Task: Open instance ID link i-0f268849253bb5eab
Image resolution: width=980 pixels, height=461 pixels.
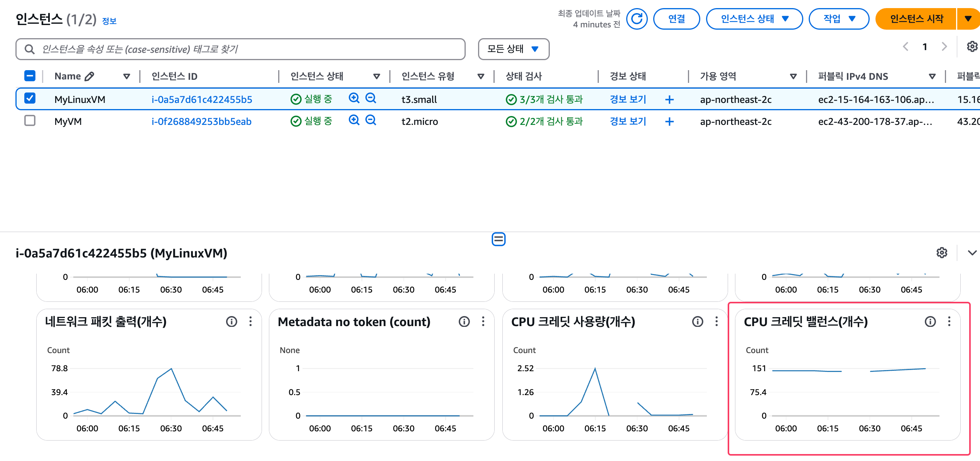Action: pos(201,122)
